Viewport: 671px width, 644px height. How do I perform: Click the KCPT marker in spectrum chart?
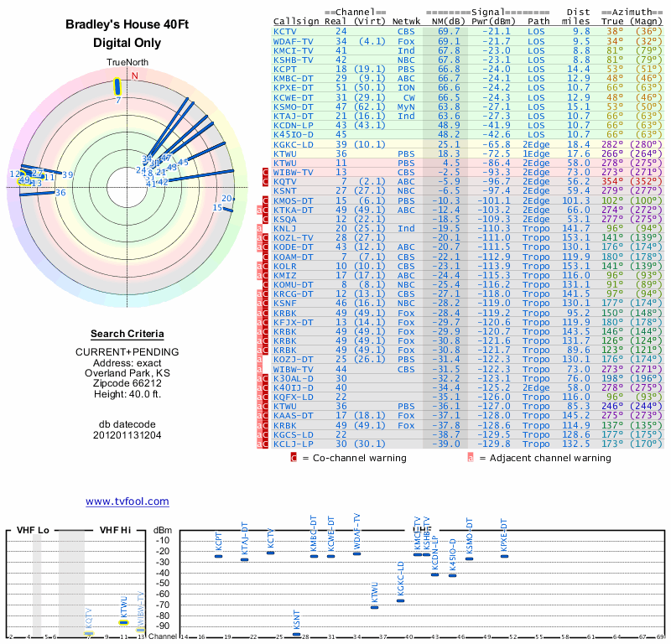point(218,556)
